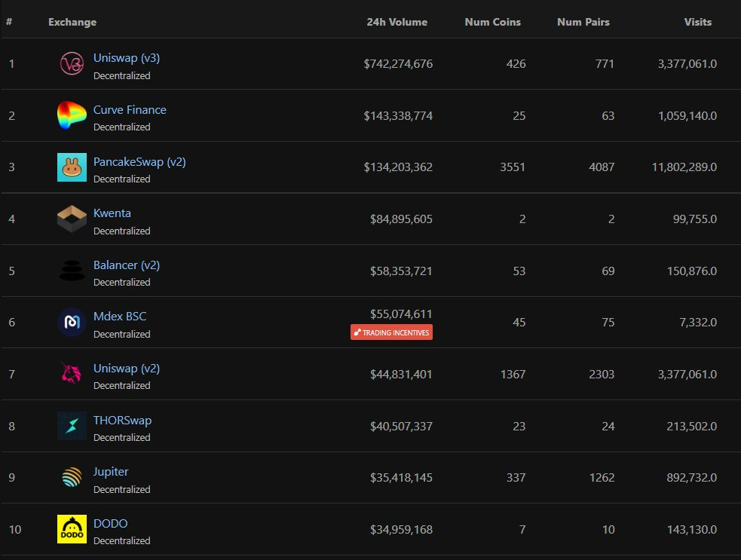Image resolution: width=741 pixels, height=560 pixels.
Task: Click the $55,074,611 volume value
Action: (401, 314)
